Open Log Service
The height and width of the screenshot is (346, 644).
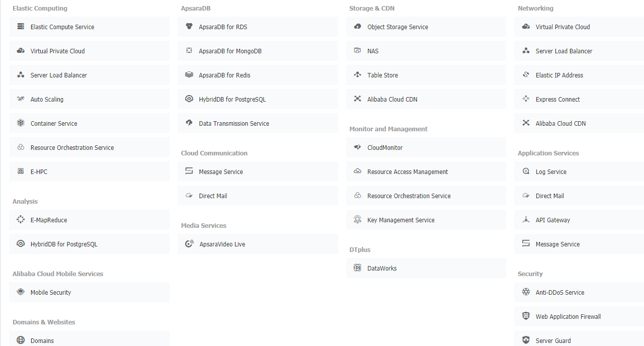579,171
